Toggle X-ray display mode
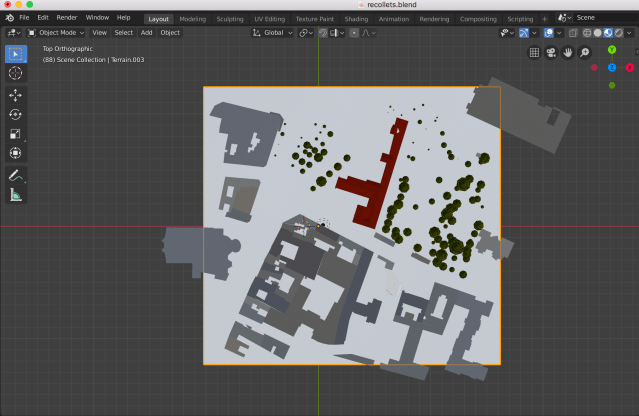 coord(573,32)
